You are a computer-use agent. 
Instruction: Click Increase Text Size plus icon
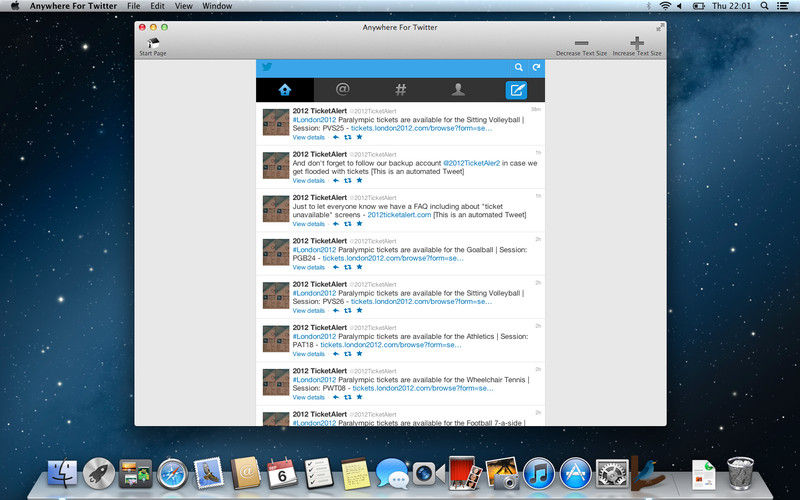(636, 43)
